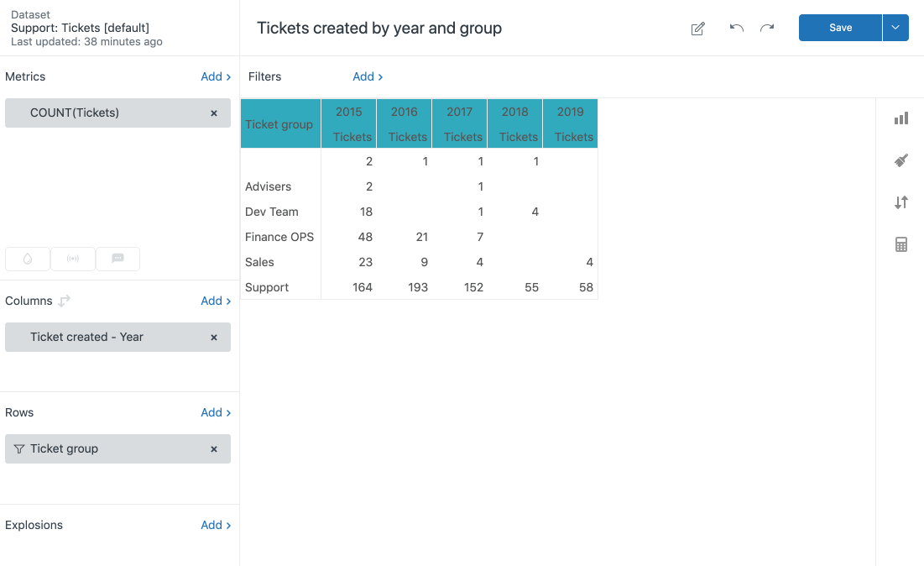This screenshot has height=566, width=924.
Task: Expand the Save button dropdown arrow
Action: (x=895, y=28)
